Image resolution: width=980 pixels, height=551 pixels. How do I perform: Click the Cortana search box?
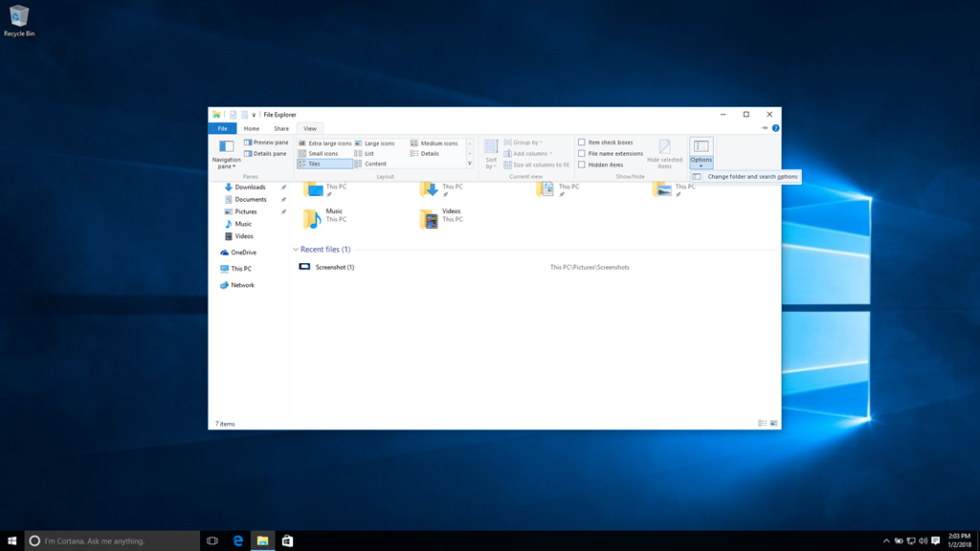pyautogui.click(x=112, y=540)
